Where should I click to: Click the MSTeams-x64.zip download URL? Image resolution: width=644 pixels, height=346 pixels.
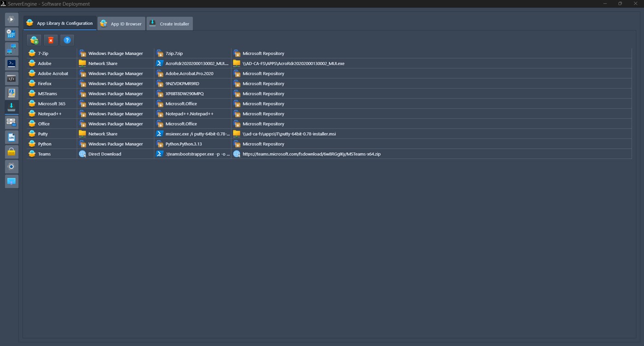tap(312, 154)
